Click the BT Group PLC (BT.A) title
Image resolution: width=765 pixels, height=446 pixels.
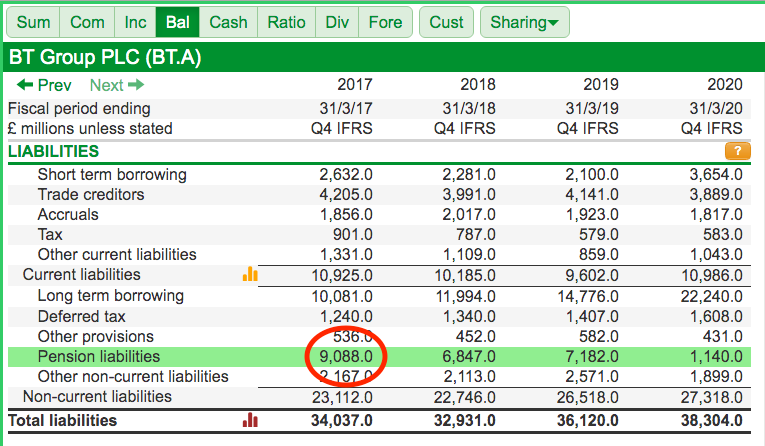pyautogui.click(x=105, y=58)
